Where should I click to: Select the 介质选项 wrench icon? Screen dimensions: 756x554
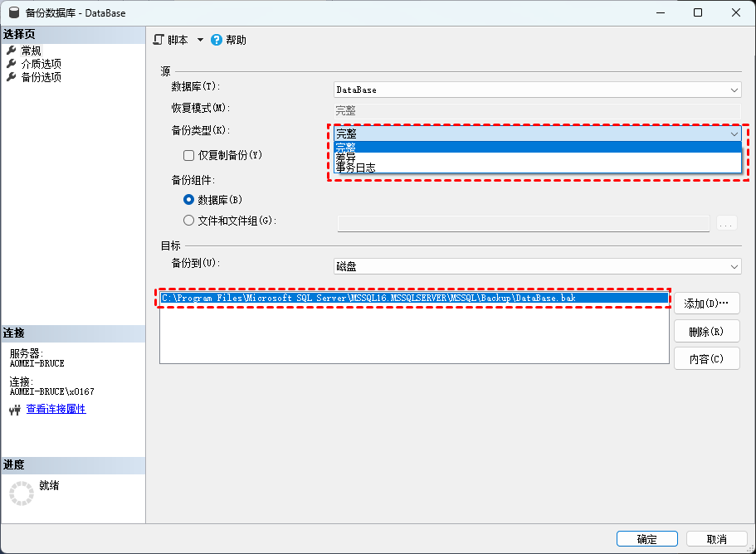click(12, 64)
